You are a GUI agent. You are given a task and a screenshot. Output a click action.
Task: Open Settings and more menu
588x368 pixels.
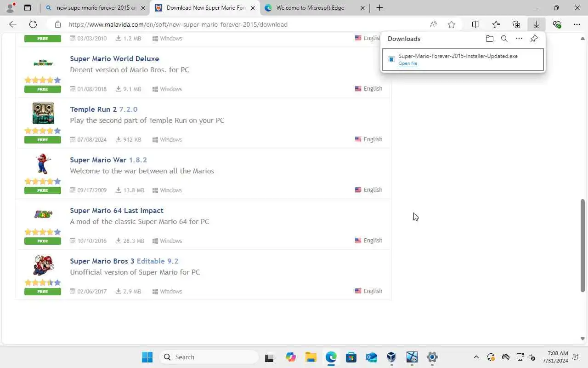(x=577, y=24)
